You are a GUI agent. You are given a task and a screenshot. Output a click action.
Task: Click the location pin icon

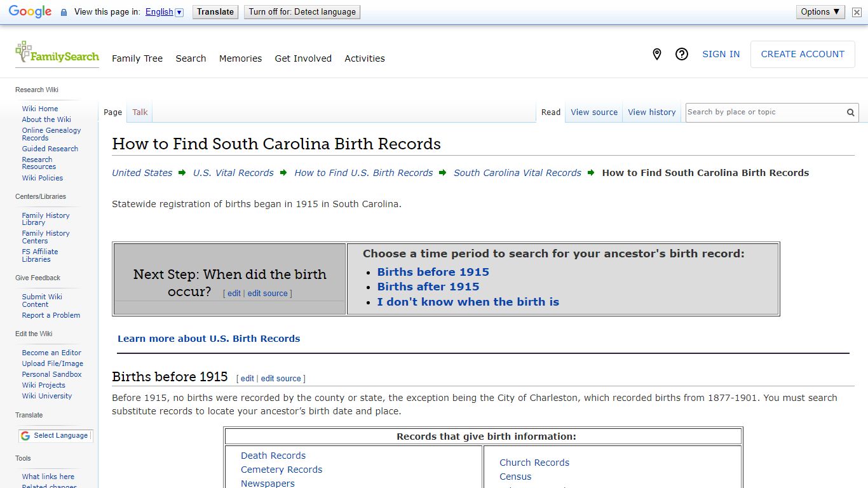[x=657, y=54]
